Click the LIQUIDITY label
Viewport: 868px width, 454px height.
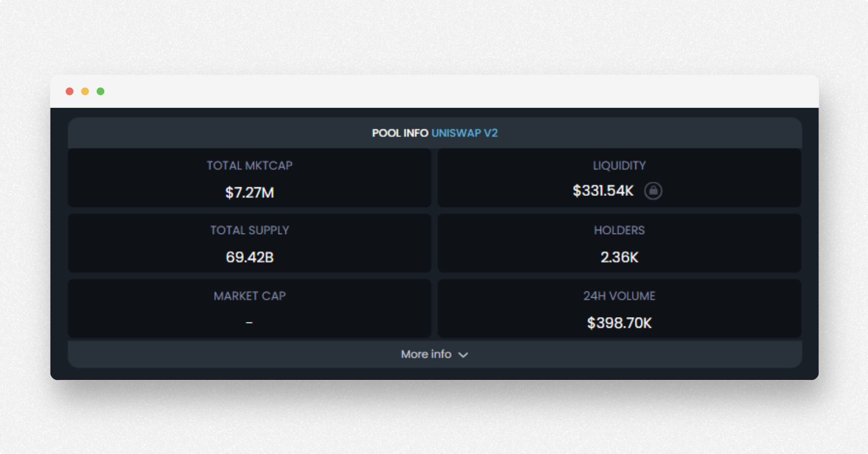tap(619, 165)
